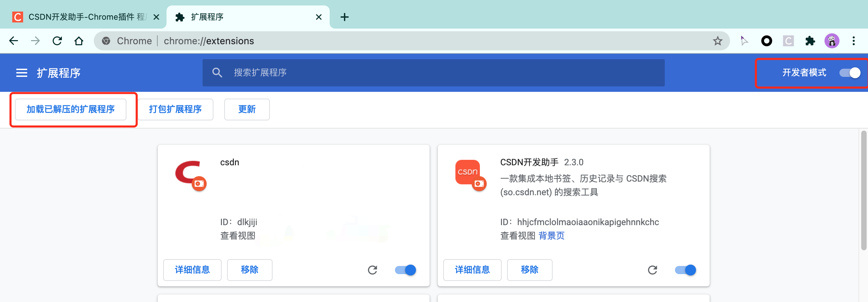The height and width of the screenshot is (302, 868).
Task: Open the extensions puzzle-piece menu
Action: pyautogui.click(x=810, y=41)
